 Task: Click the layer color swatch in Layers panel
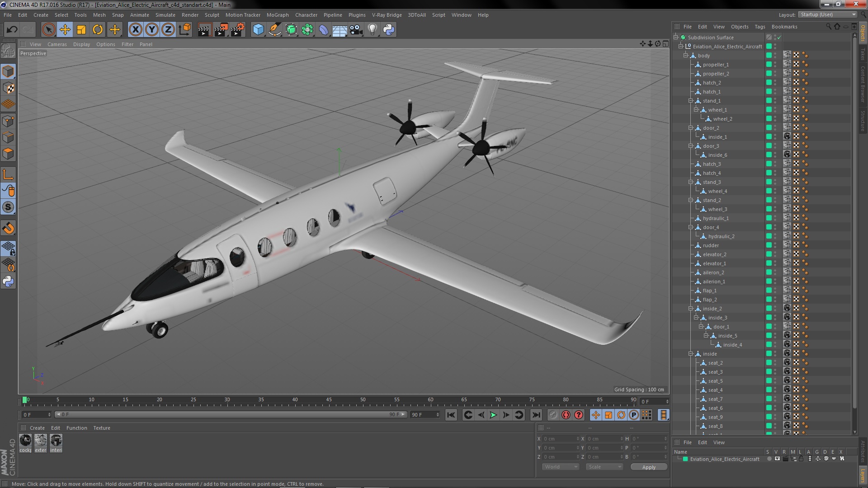[685, 459]
